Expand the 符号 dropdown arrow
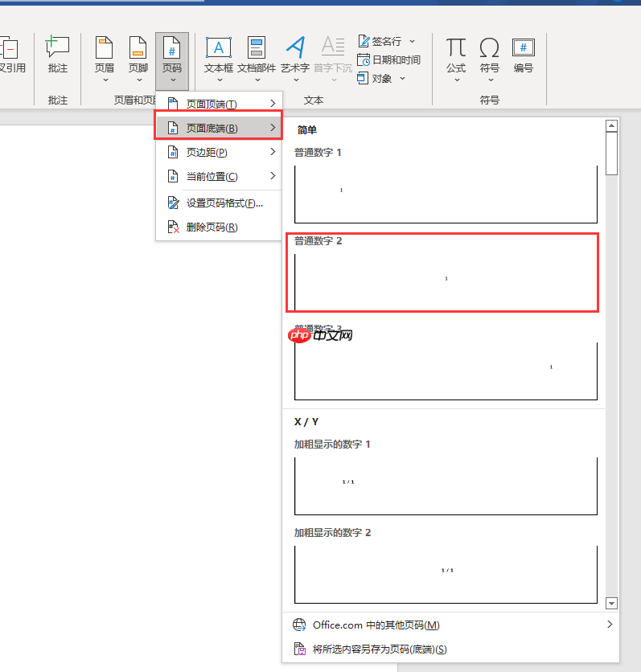Screen dimensions: 641x672 pos(491,80)
